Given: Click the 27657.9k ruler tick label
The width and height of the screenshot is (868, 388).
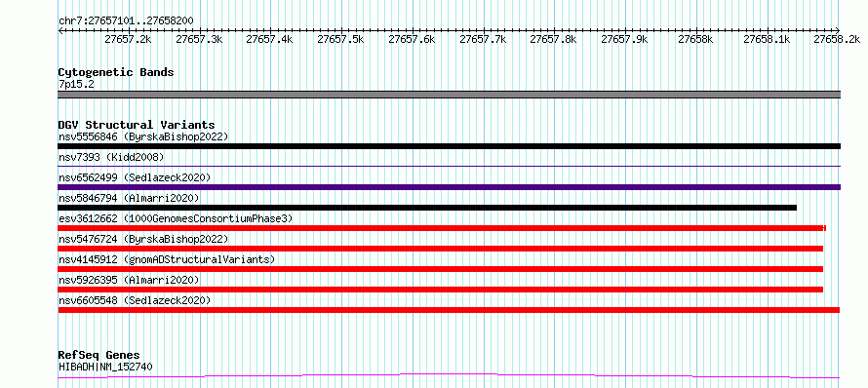Looking at the screenshot, I should pyautogui.click(x=624, y=39).
